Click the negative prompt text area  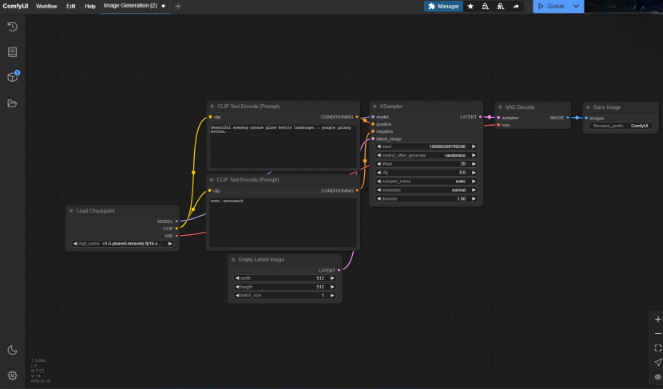coord(283,222)
